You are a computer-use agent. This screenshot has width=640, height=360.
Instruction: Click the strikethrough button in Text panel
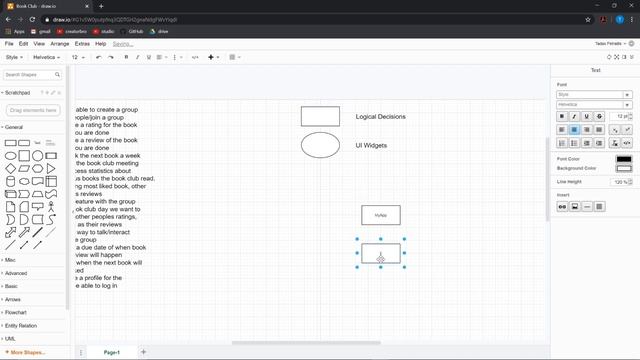pos(599,116)
